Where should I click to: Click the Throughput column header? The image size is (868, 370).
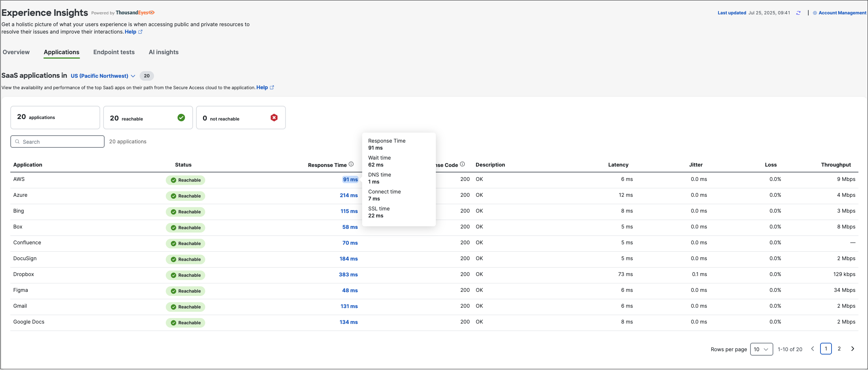tap(836, 165)
